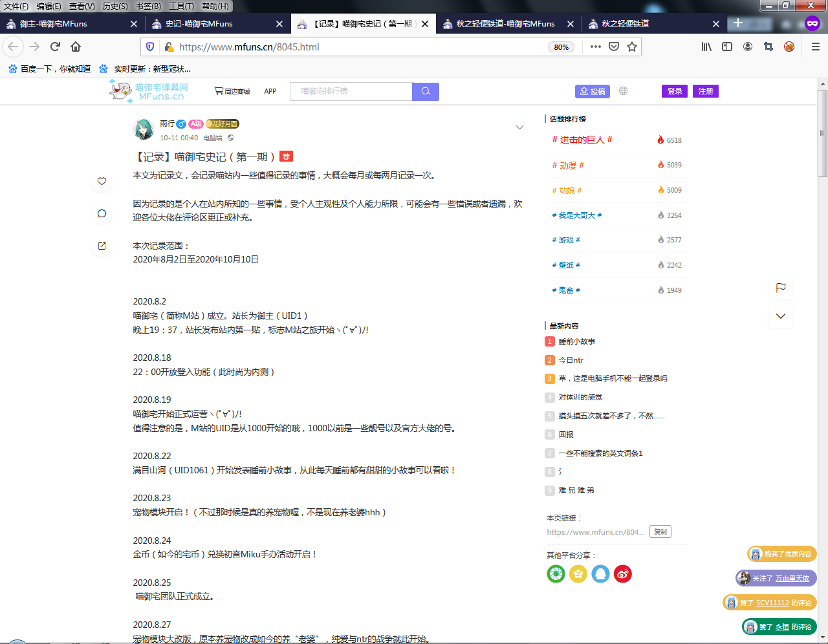Screen dimensions: 828x644
Task: Click the share icon left of article
Action: coord(102,246)
